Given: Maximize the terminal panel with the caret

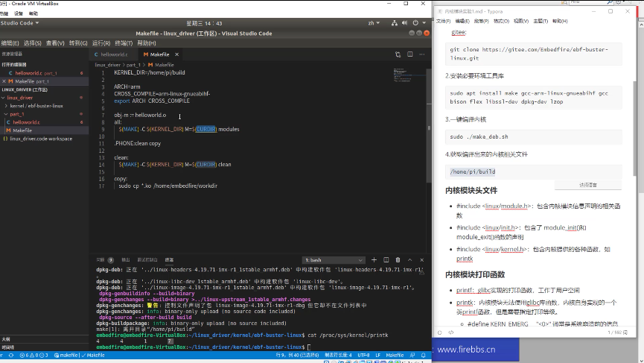Looking at the screenshot, I should click(409, 260).
